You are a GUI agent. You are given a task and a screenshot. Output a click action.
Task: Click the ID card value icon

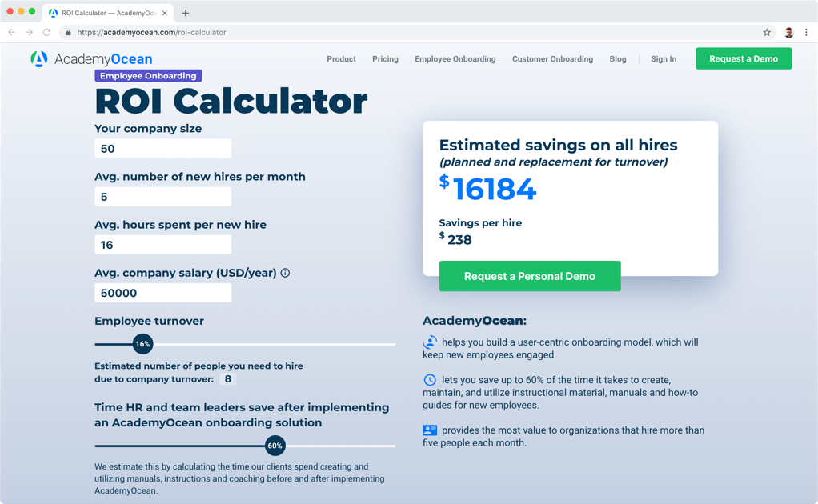click(430, 430)
